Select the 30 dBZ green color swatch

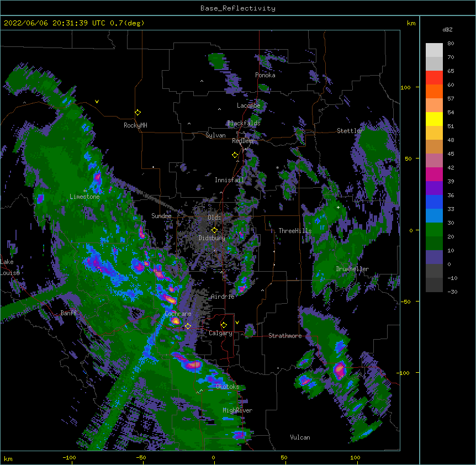pos(434,230)
